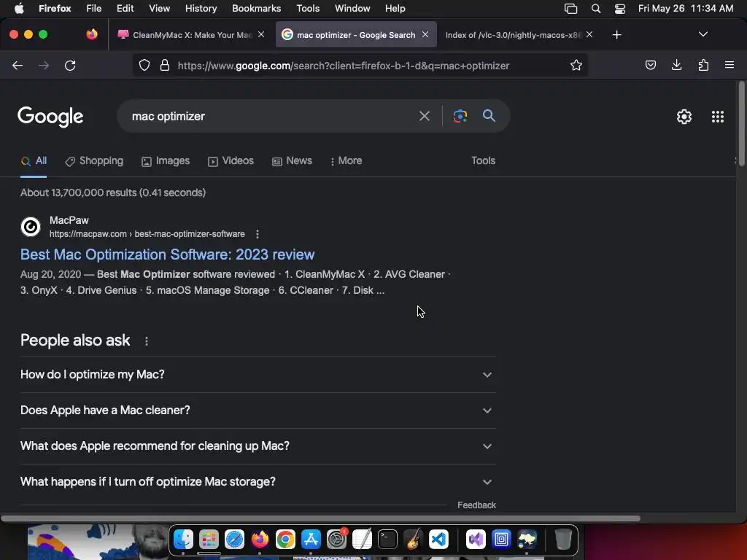Open Terminal from the Dock
The image size is (747, 560).
(387, 539)
